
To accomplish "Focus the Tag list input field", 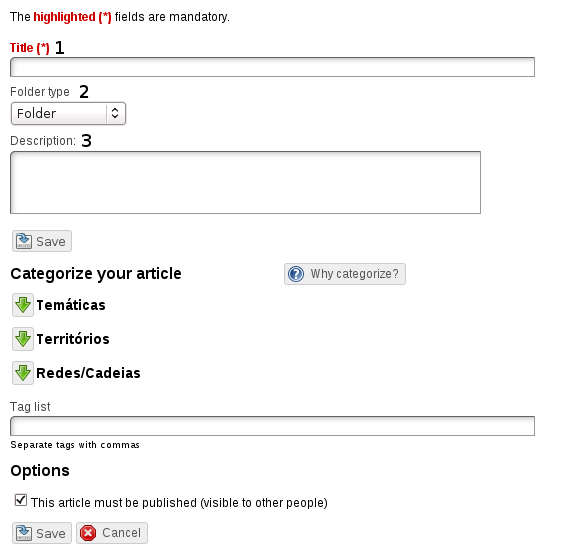I will coord(272,426).
